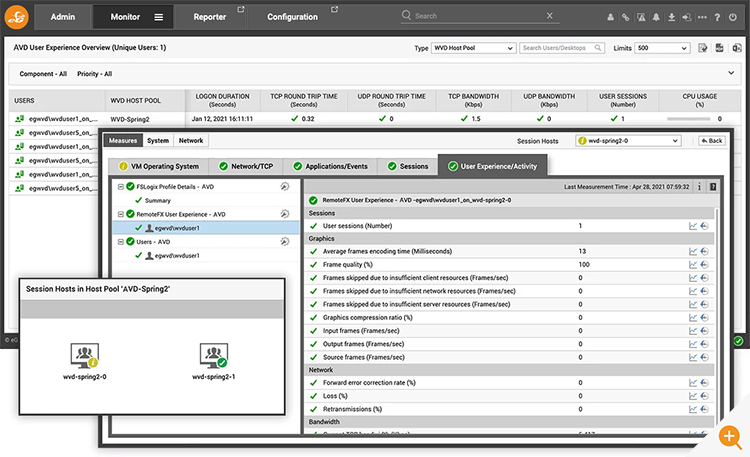
Task: Click the notification bell icon
Action: click(x=656, y=17)
